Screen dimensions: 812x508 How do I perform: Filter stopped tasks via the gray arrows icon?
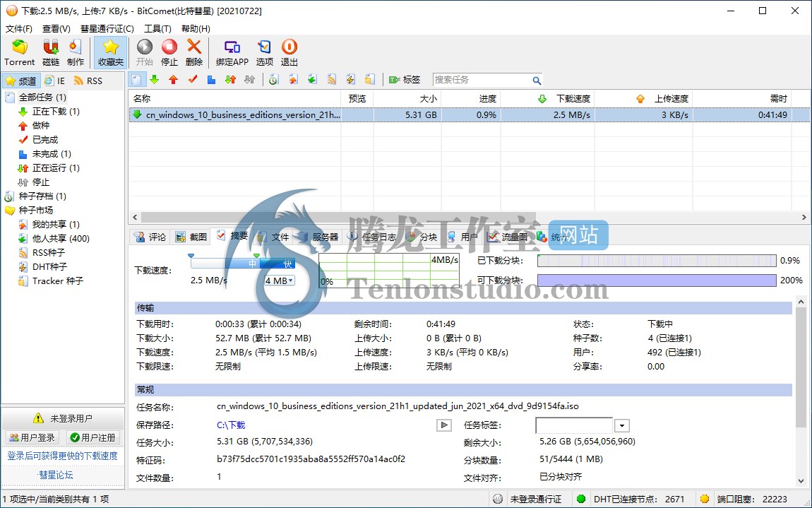(x=250, y=80)
